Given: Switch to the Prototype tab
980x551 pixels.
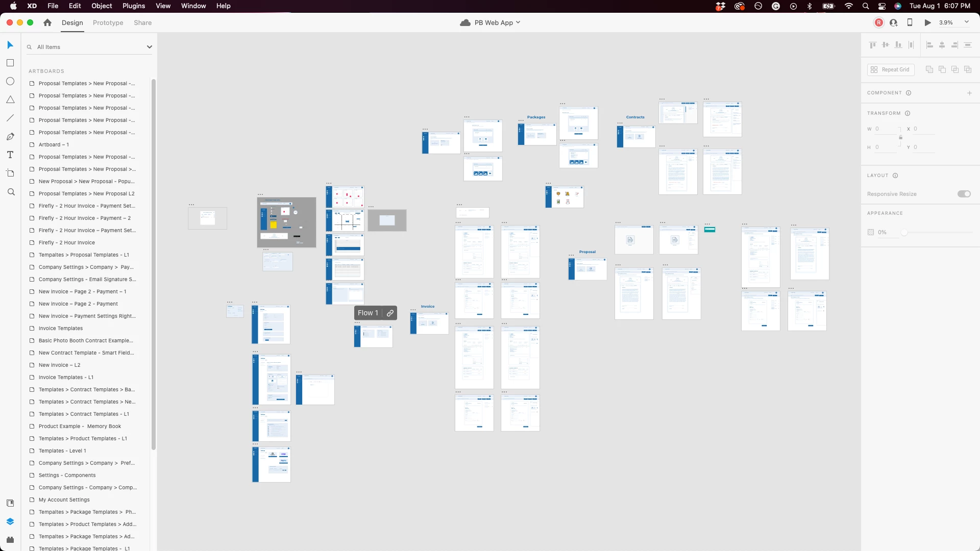Looking at the screenshot, I should (x=108, y=22).
